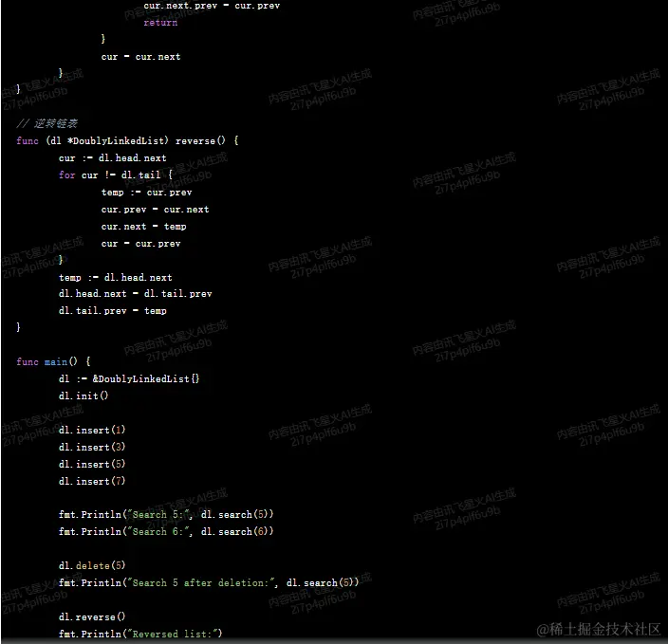Click the line 'dl.head.next = dl.tail.prev'
The width and height of the screenshot is (668, 644).
(135, 294)
